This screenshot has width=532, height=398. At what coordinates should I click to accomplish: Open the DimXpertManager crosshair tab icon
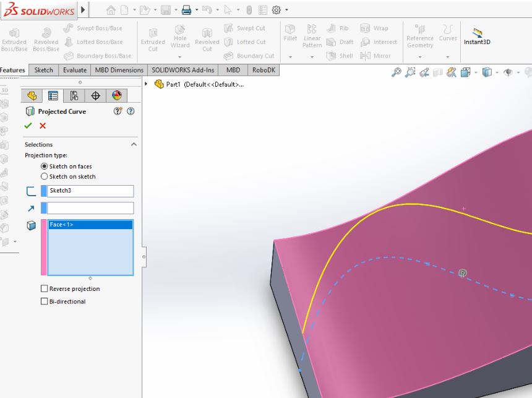[95, 95]
